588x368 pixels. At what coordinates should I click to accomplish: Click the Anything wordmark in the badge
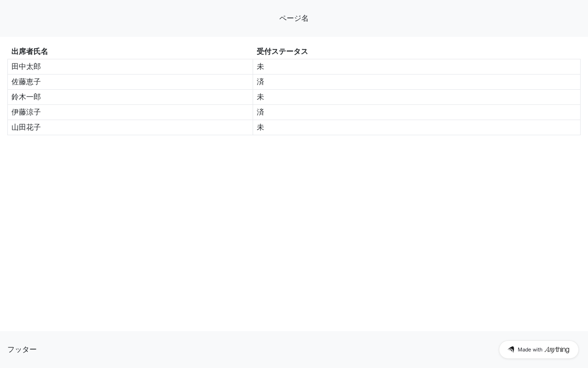click(x=557, y=350)
